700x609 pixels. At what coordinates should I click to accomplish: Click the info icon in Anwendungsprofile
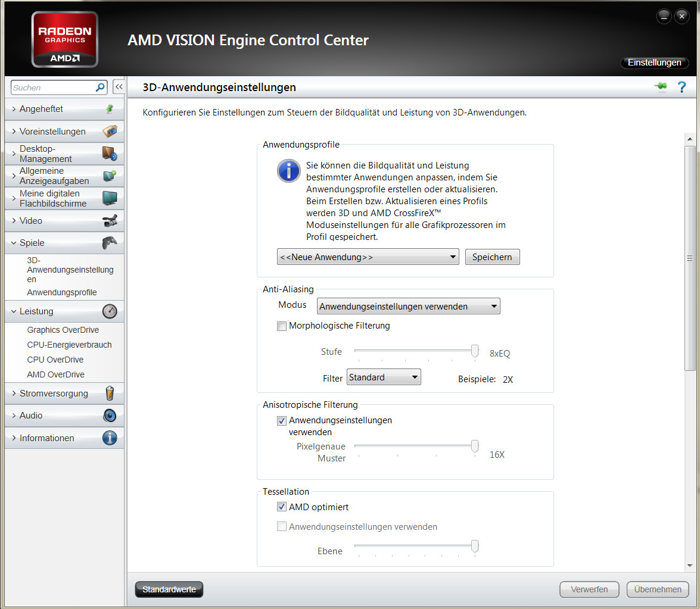(x=289, y=171)
